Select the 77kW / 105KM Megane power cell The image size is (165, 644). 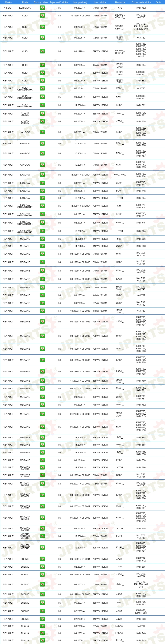coord(100,404)
